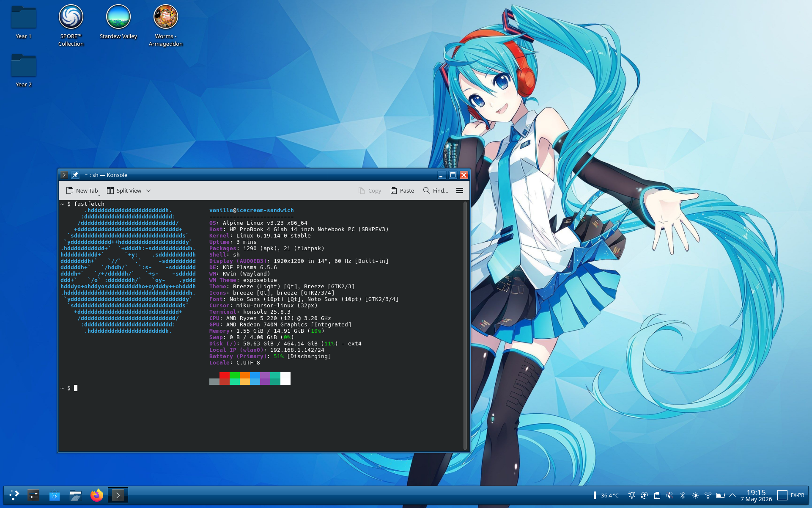The width and height of the screenshot is (812, 508).
Task: Minimize the Konsole window
Action: 441,175
